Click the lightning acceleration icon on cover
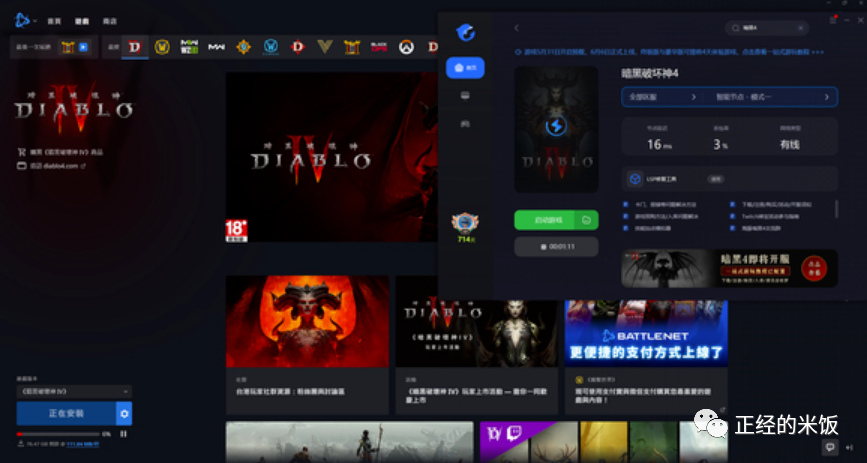This screenshot has width=867, height=463. click(x=556, y=126)
